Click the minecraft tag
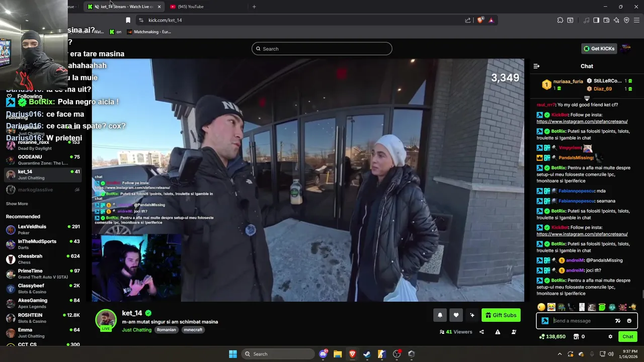This screenshot has height=362, width=644. tap(193, 330)
